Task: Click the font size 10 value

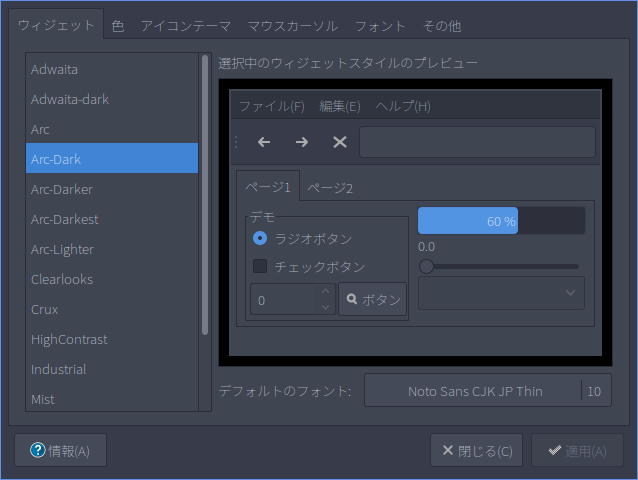Action: [x=594, y=391]
